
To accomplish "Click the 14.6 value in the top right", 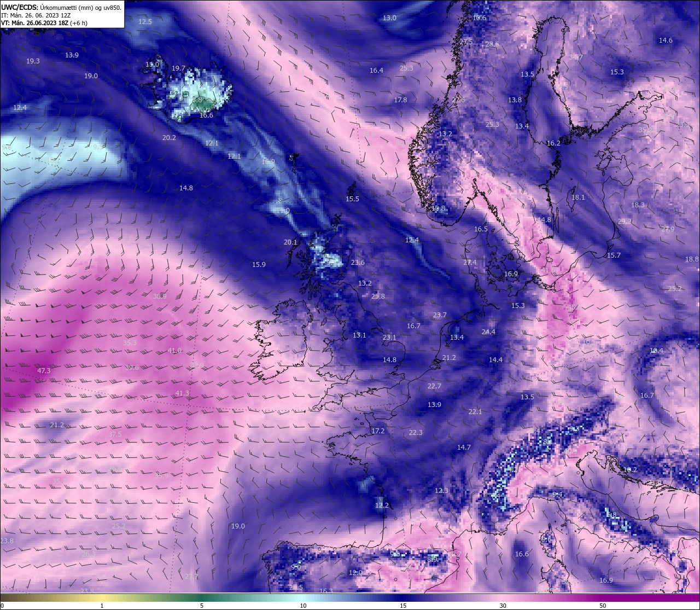I will click(x=666, y=40).
